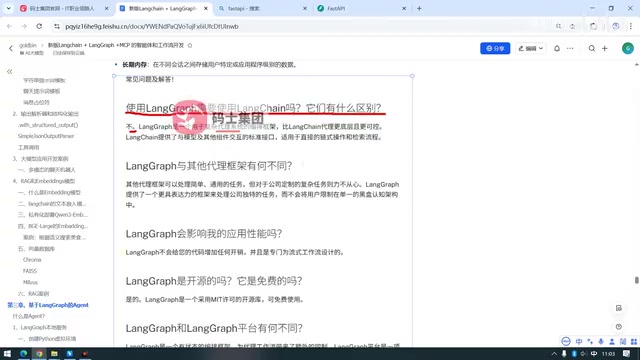Jump to 私有化部署Qwen3-Emb outline item
The height and width of the screenshot is (360, 640).
(53, 215)
